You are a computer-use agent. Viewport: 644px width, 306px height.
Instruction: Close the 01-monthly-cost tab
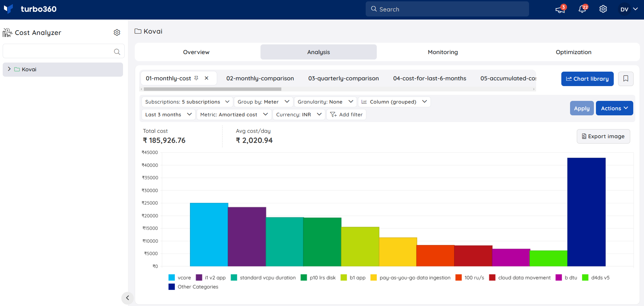(206, 78)
